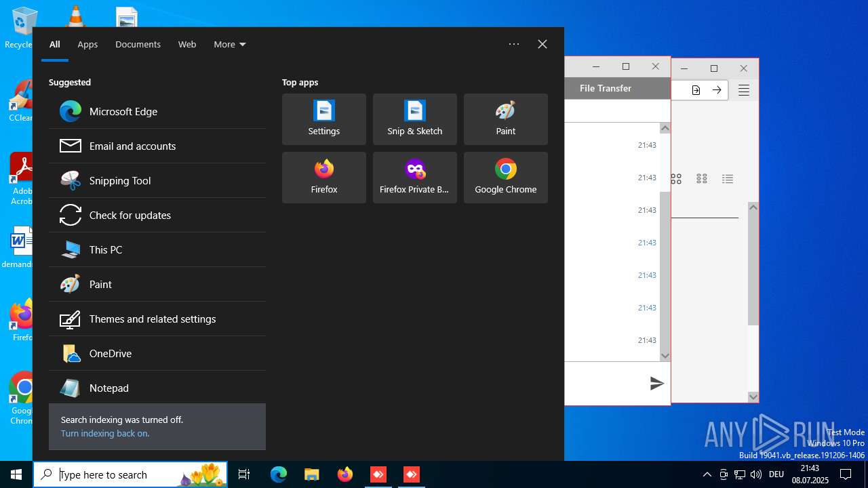
Task: Open Snip & Sketch tile
Action: [x=415, y=119]
